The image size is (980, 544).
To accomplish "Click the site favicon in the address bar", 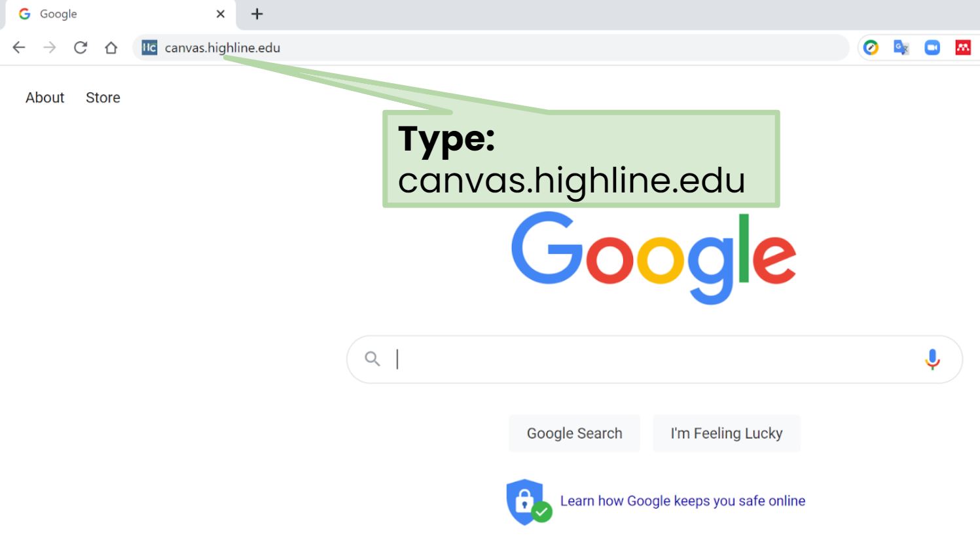I will tap(149, 47).
